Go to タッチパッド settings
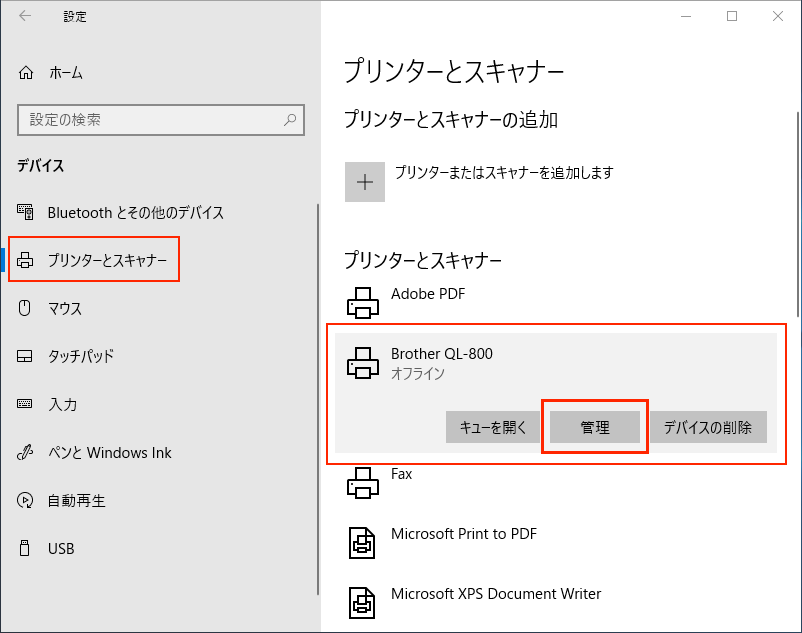 (x=80, y=357)
